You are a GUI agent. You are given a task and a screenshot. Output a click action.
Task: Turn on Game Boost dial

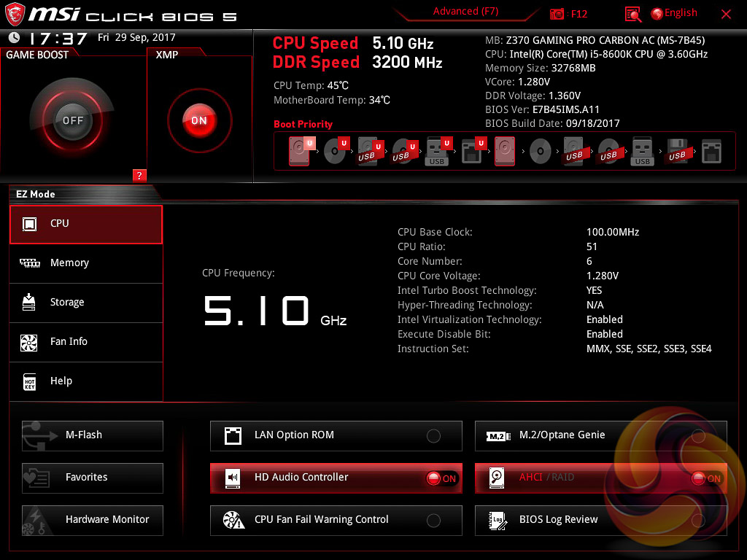pyautogui.click(x=73, y=120)
